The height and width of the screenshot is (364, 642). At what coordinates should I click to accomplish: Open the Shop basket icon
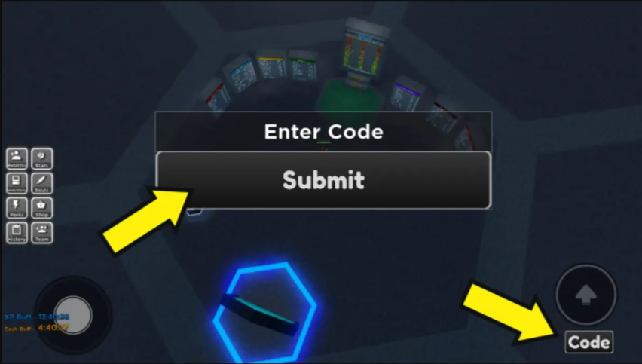41,207
